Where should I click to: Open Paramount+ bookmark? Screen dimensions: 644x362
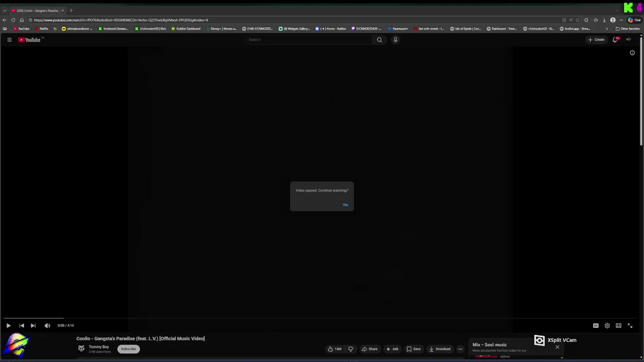(398, 29)
